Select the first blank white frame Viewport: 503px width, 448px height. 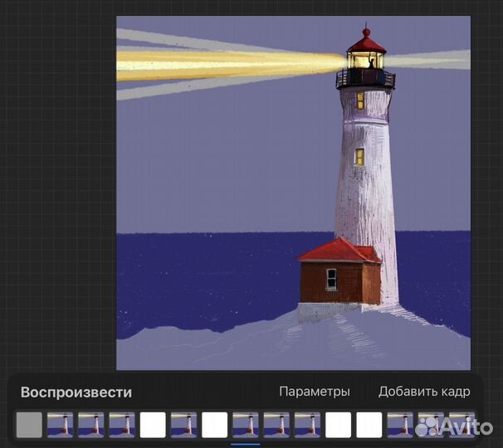coord(153,425)
